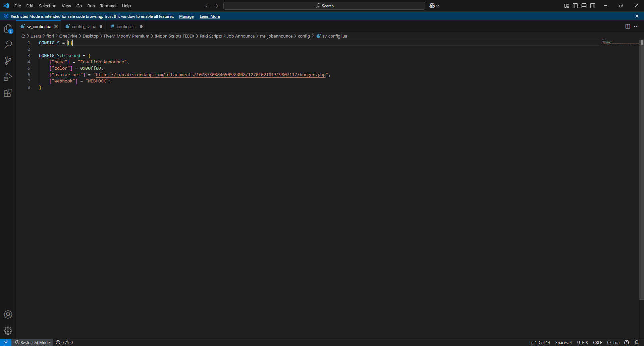Click the Learn More link

pos(210,16)
